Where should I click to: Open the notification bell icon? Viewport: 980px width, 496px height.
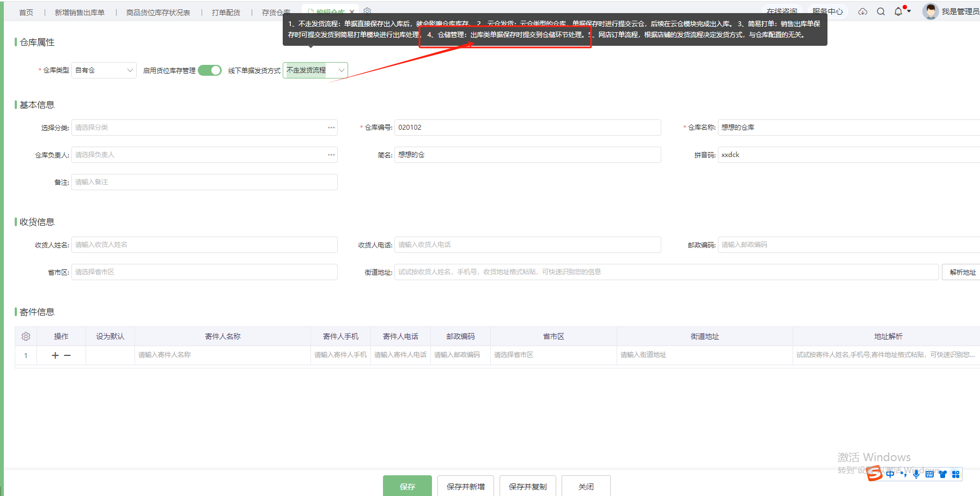tap(898, 11)
